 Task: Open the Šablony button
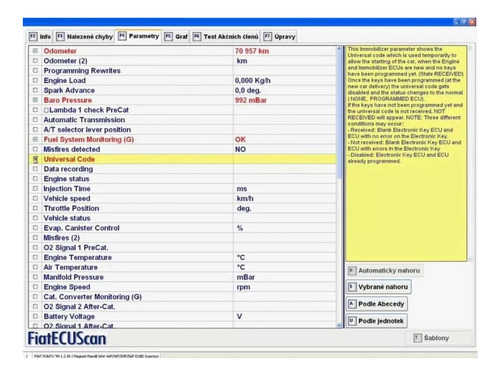coord(438,338)
